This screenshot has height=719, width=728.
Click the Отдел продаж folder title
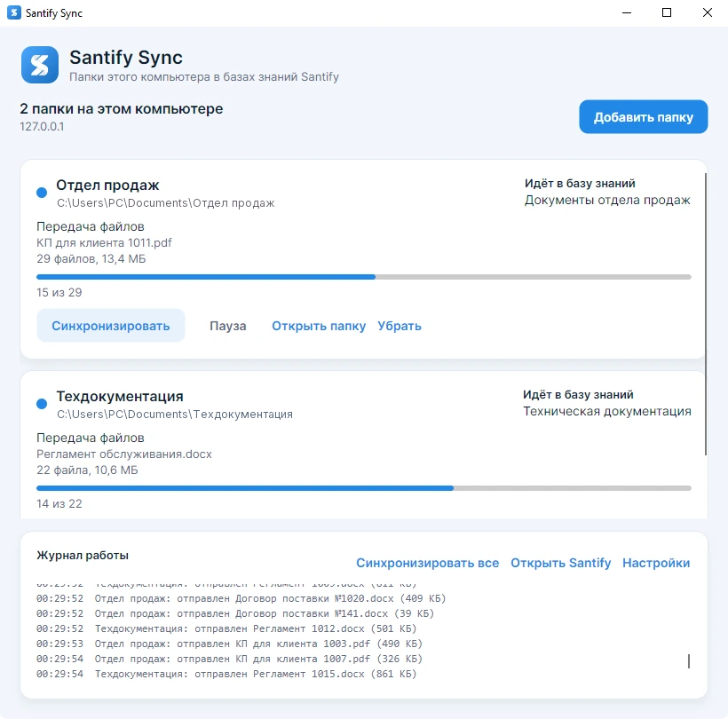pos(107,186)
